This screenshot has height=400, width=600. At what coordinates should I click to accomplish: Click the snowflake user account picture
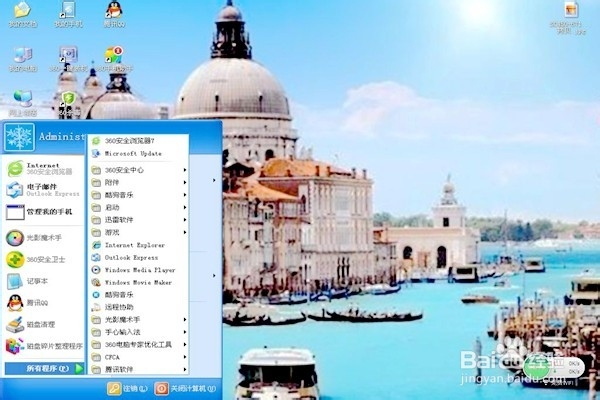coord(19,137)
